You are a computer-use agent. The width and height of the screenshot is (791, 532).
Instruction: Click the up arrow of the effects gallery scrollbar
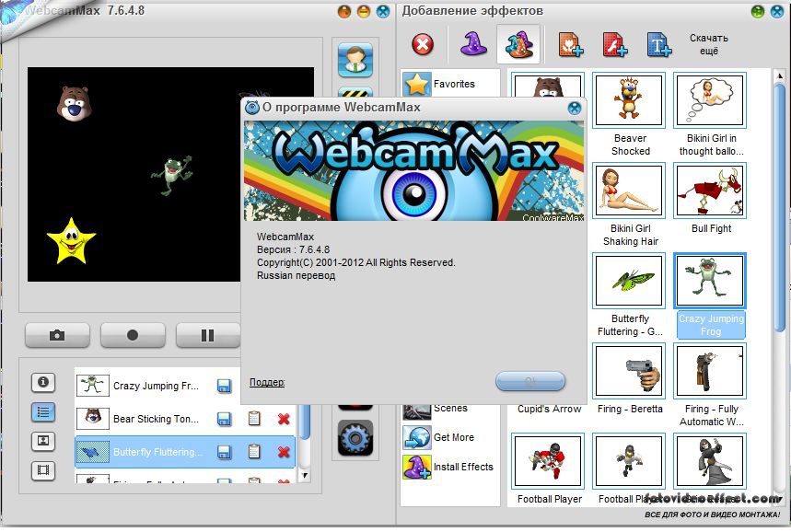(779, 75)
